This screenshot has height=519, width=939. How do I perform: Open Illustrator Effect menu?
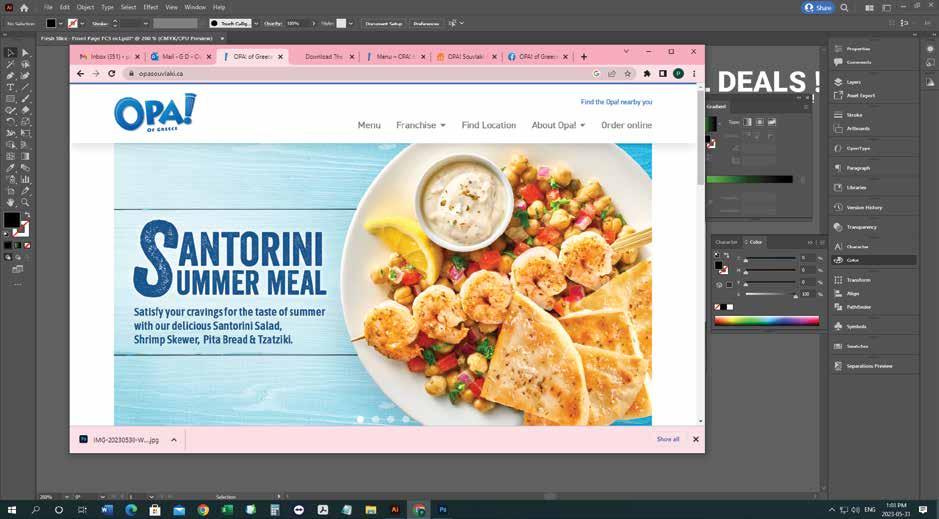[150, 7]
